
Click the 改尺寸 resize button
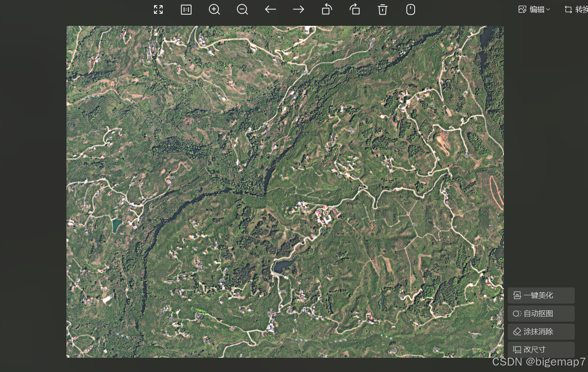(x=541, y=350)
